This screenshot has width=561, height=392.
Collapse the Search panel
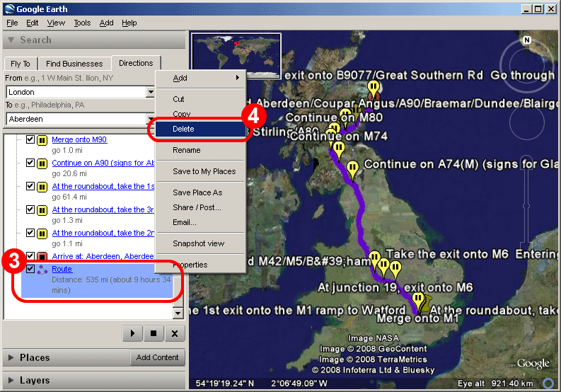coord(11,40)
